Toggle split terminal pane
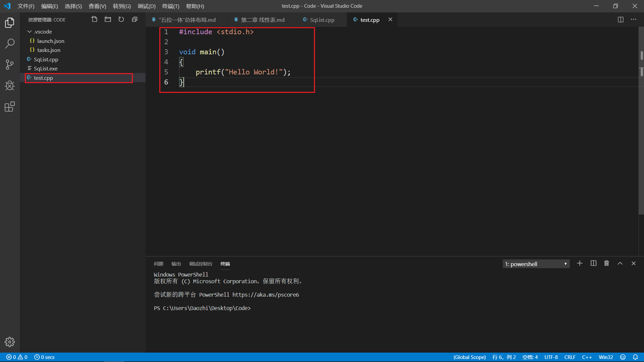 (593, 263)
